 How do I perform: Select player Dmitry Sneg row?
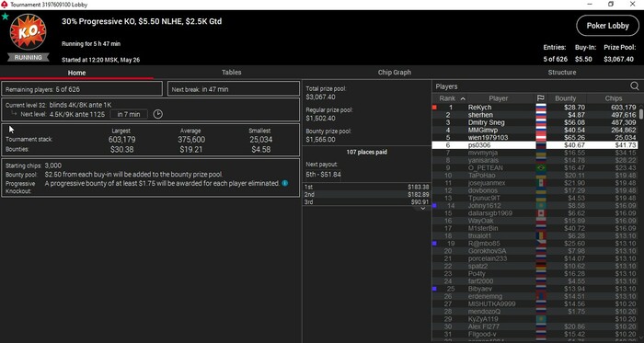(x=535, y=122)
